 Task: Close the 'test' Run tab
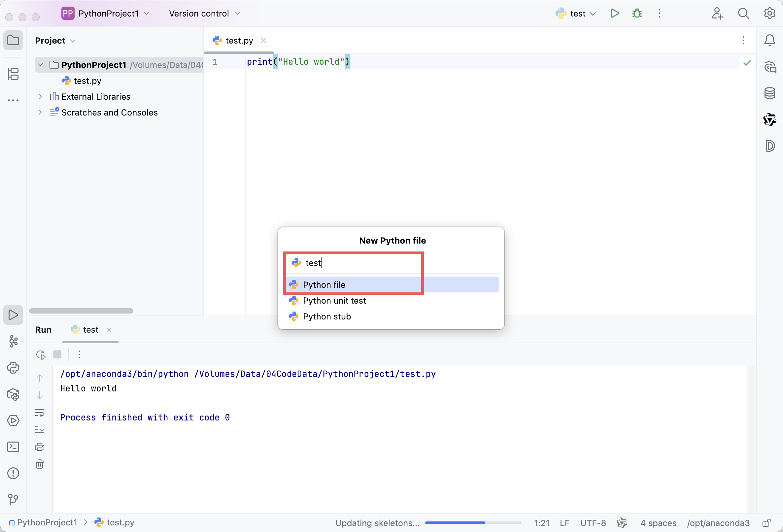(x=109, y=330)
